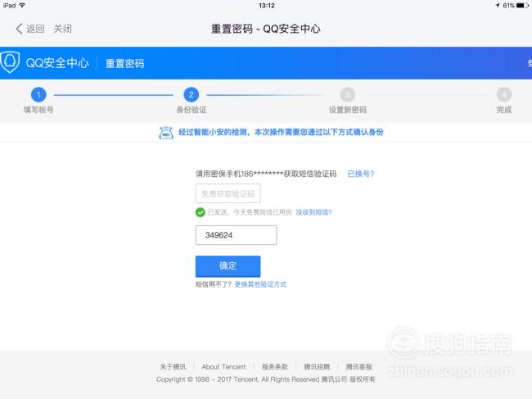This screenshot has height=399, width=532.
Task: Tap the Wi-Fi status icon
Action: click(22, 6)
